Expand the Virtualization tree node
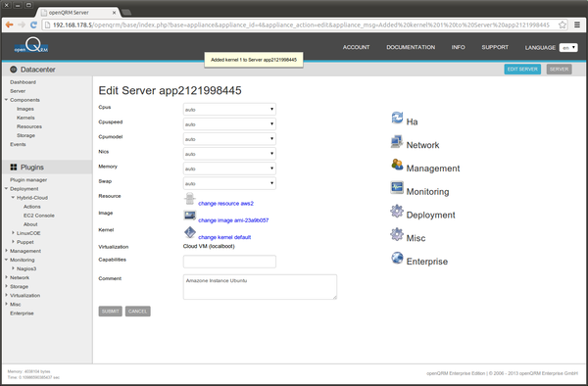This screenshot has height=386, width=588. click(7, 295)
